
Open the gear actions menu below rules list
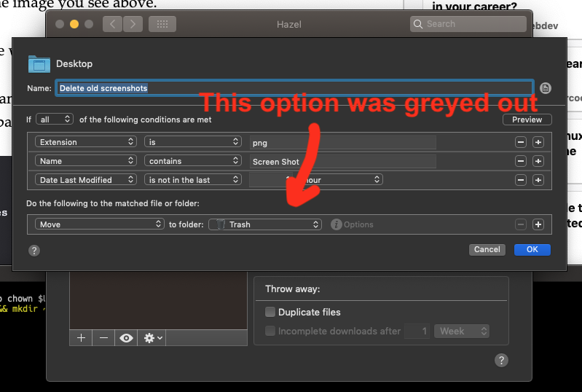tap(152, 338)
